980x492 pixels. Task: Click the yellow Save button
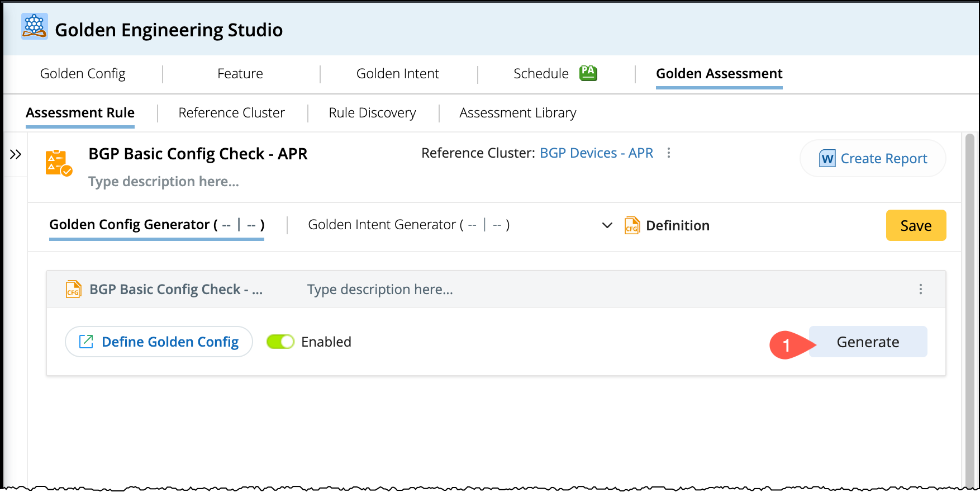(x=915, y=225)
